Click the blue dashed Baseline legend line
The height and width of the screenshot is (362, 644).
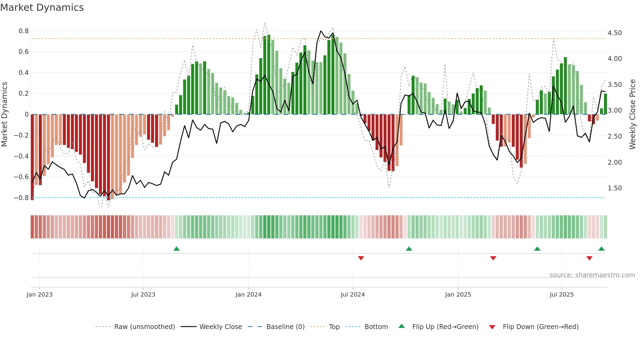coord(255,327)
